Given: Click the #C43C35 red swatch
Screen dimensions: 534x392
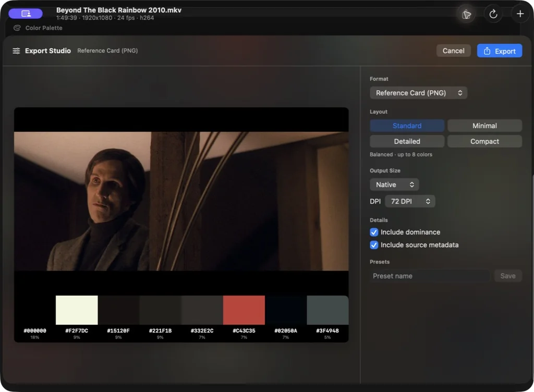Looking at the screenshot, I should coord(244,310).
